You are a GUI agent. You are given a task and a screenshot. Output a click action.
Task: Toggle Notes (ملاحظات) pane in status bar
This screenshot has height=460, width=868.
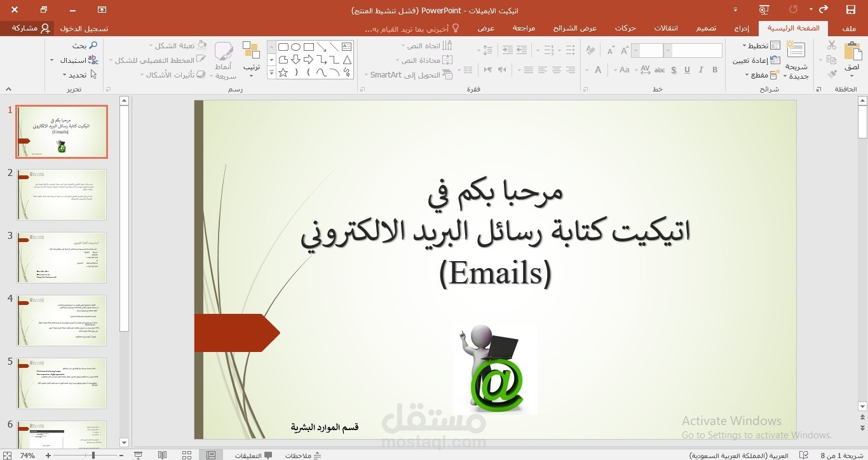(x=303, y=456)
